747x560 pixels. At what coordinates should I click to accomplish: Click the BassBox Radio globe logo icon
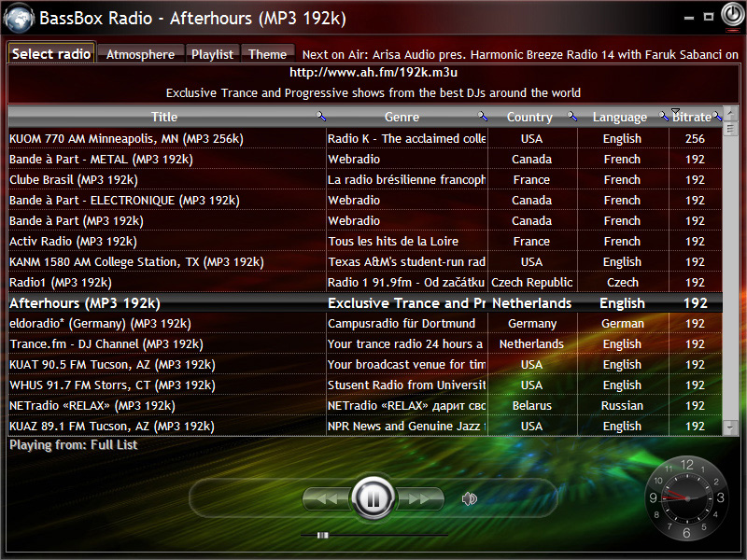pos(19,18)
